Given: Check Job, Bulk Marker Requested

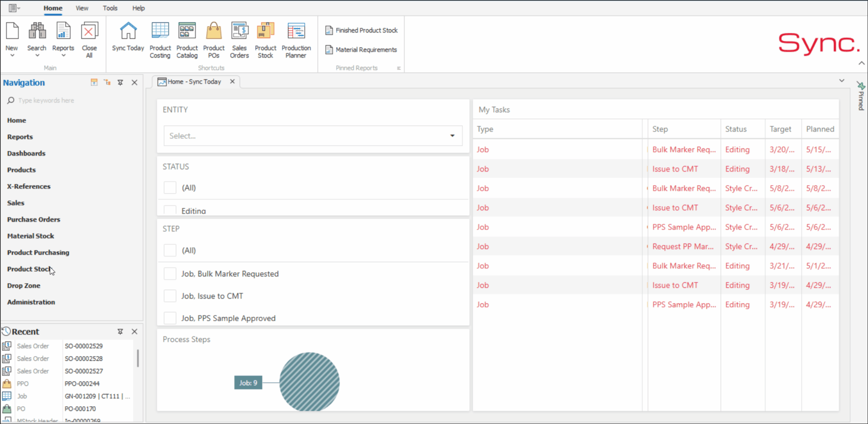Looking at the screenshot, I should tap(170, 274).
